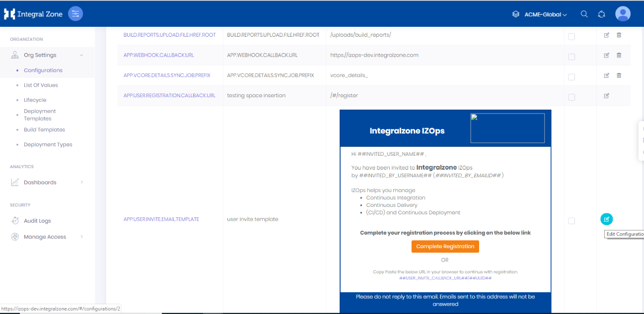Click the /#/register value

point(344,95)
